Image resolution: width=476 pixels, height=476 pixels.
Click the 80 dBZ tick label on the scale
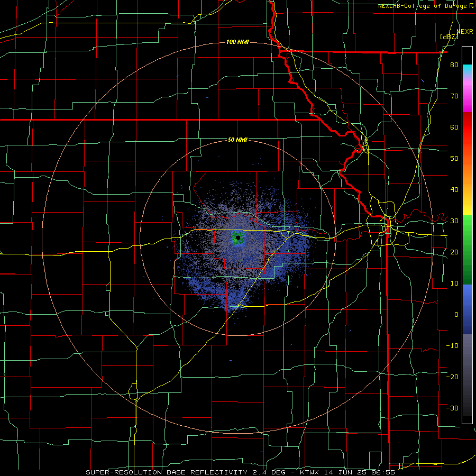click(454, 65)
